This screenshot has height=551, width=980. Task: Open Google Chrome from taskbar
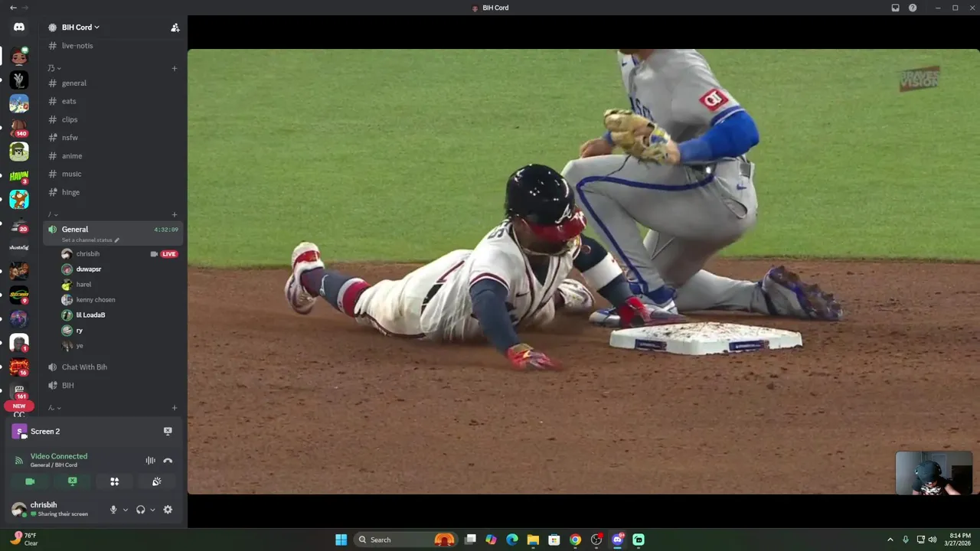click(575, 540)
